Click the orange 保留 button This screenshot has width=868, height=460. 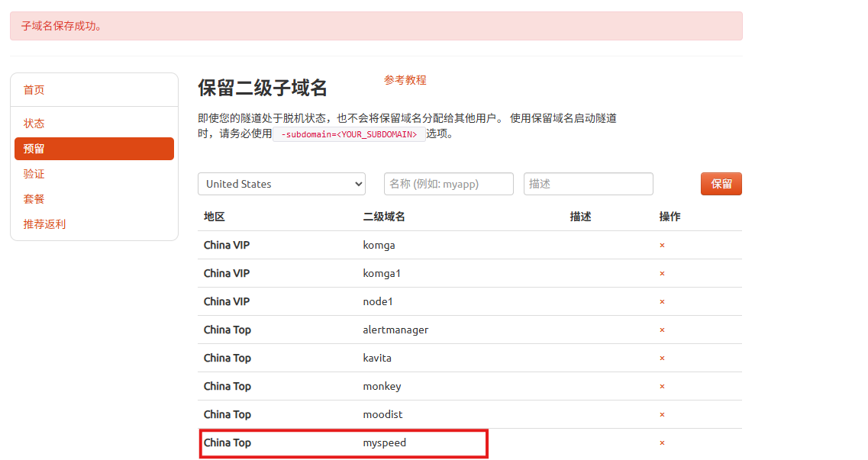click(721, 184)
